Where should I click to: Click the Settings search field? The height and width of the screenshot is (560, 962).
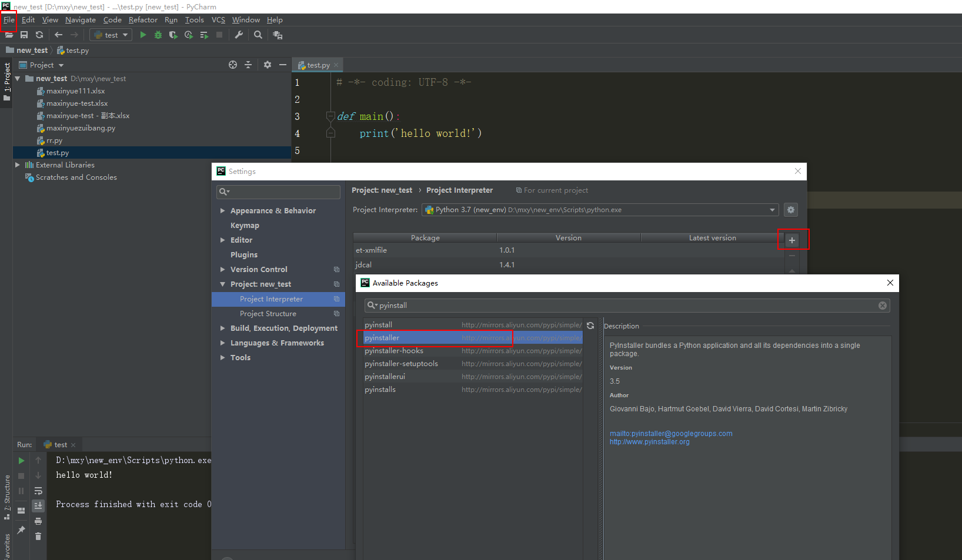279,192
